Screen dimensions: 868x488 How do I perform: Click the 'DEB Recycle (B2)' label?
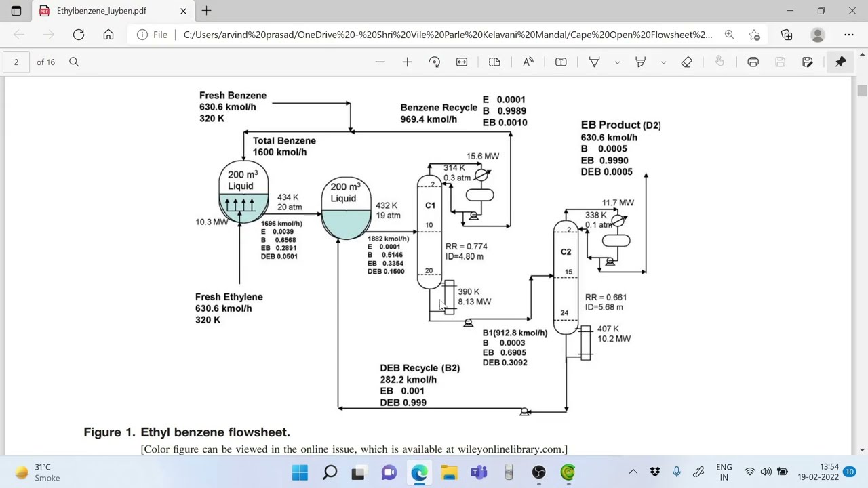[420, 368]
